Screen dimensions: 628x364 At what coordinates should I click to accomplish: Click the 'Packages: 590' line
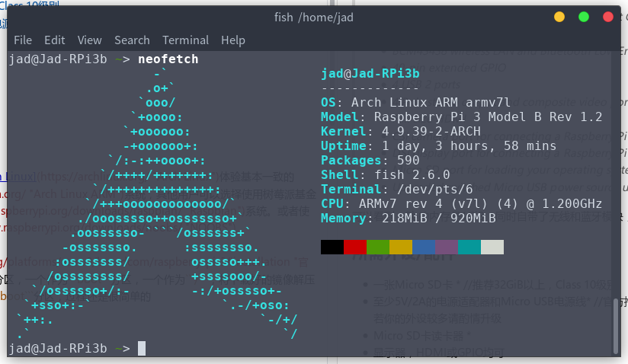370,161
